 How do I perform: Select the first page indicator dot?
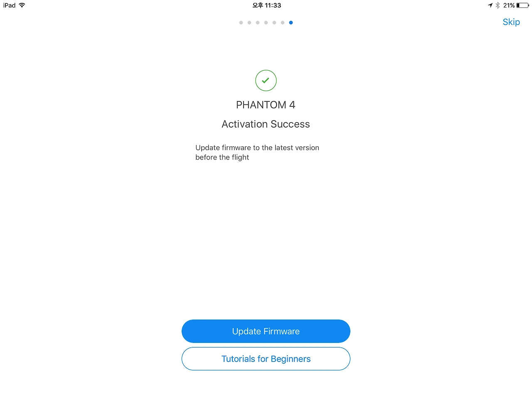(241, 23)
